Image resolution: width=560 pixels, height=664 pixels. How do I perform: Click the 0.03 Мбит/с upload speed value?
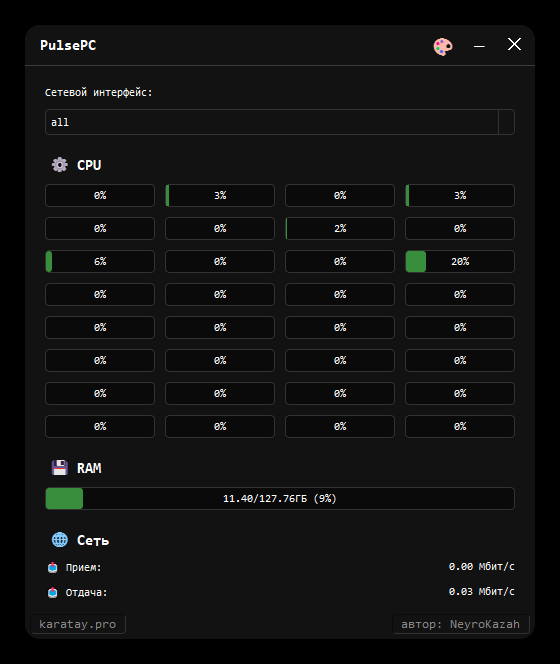[482, 592]
